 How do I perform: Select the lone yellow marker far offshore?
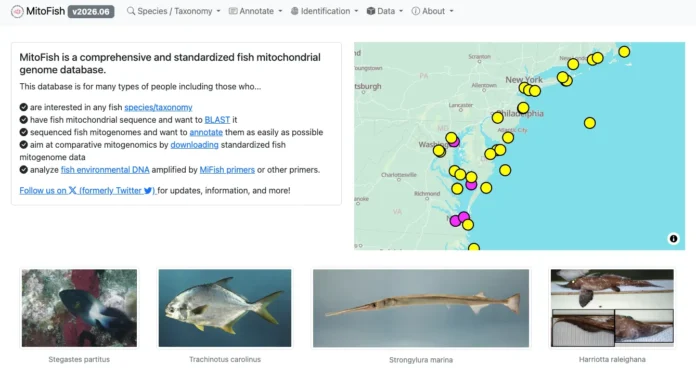pyautogui.click(x=590, y=123)
